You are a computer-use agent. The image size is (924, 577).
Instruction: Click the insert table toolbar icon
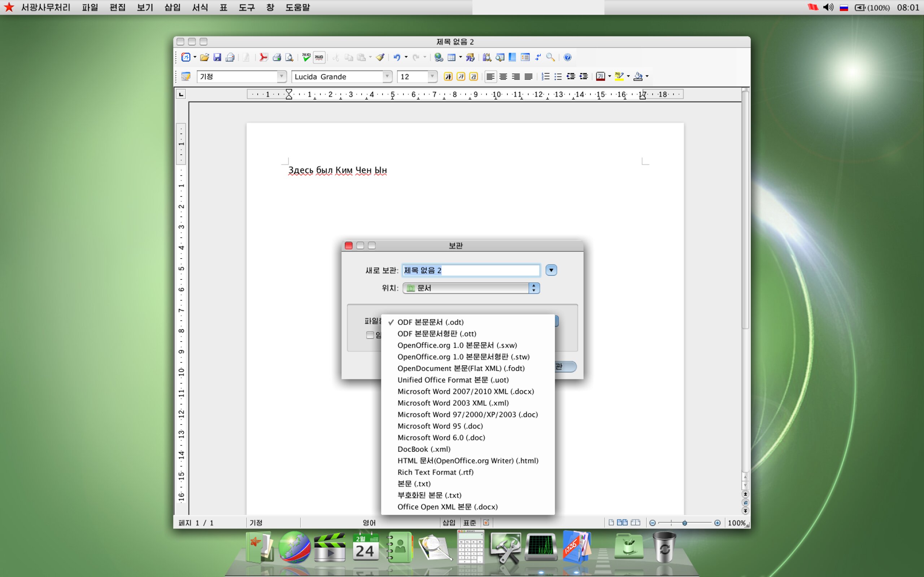point(451,57)
